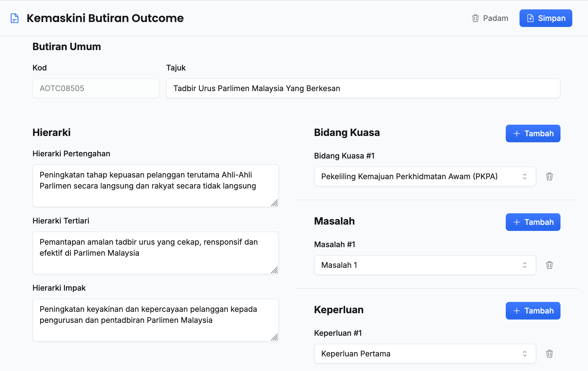This screenshot has height=371, width=588.
Task: Click the plus icon in Keperluan Tambah
Action: click(x=517, y=311)
